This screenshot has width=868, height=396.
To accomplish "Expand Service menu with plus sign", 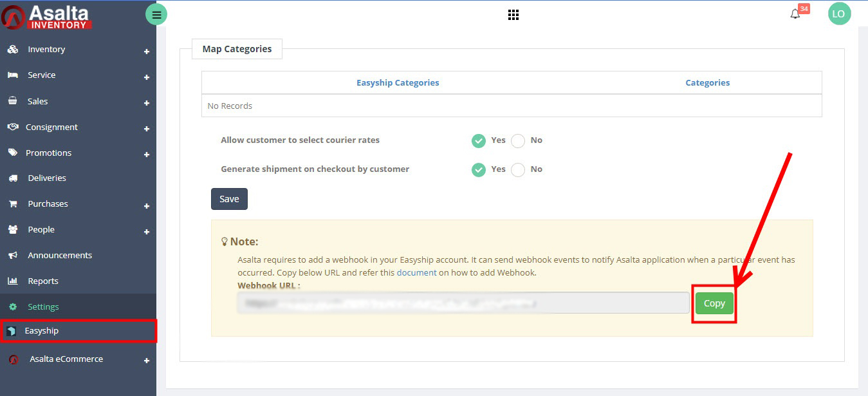I will (x=147, y=77).
